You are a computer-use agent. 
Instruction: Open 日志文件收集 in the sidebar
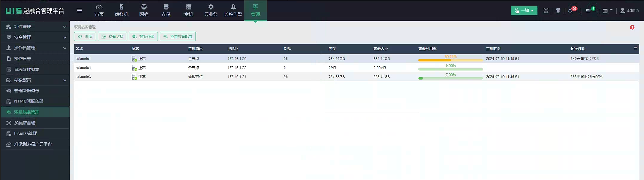click(35, 69)
